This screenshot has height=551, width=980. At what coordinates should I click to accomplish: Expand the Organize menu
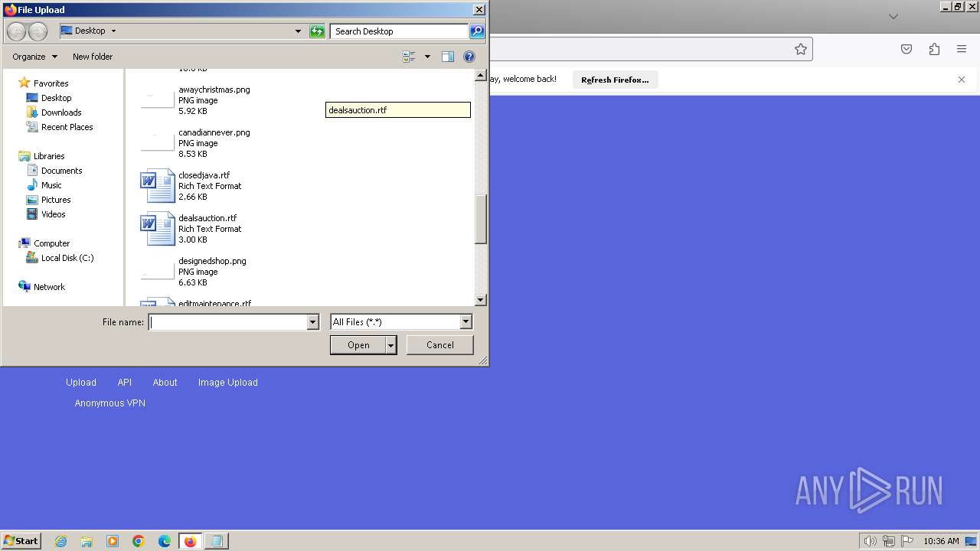[34, 57]
